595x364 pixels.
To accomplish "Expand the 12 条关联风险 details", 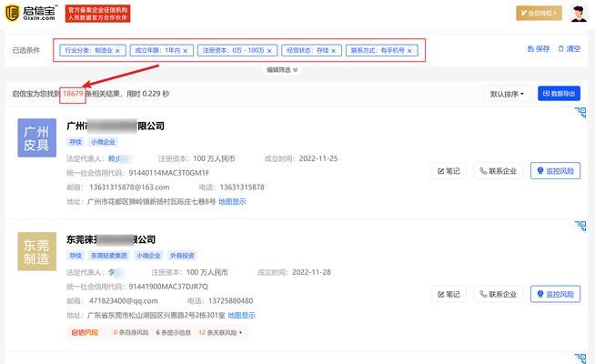I will [x=220, y=333].
